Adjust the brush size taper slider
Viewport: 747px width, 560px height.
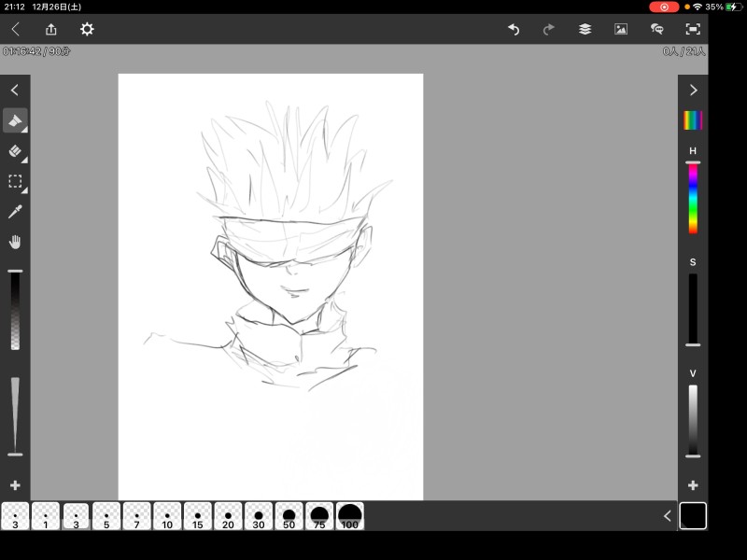(15, 416)
